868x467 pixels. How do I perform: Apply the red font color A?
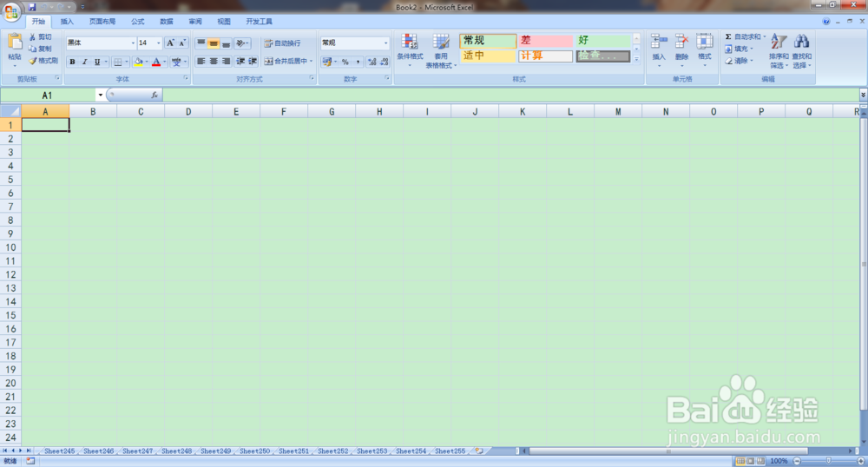[x=156, y=62]
